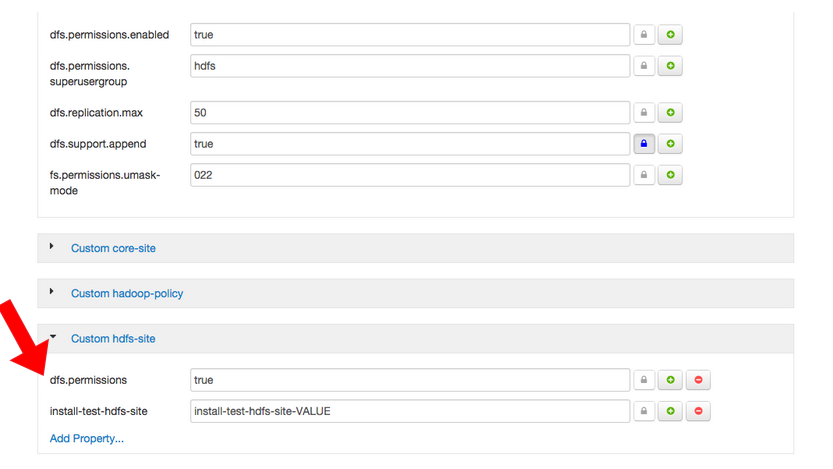
Task: Click green plus icon beside custom dfs.permissions
Action: pyautogui.click(x=670, y=380)
